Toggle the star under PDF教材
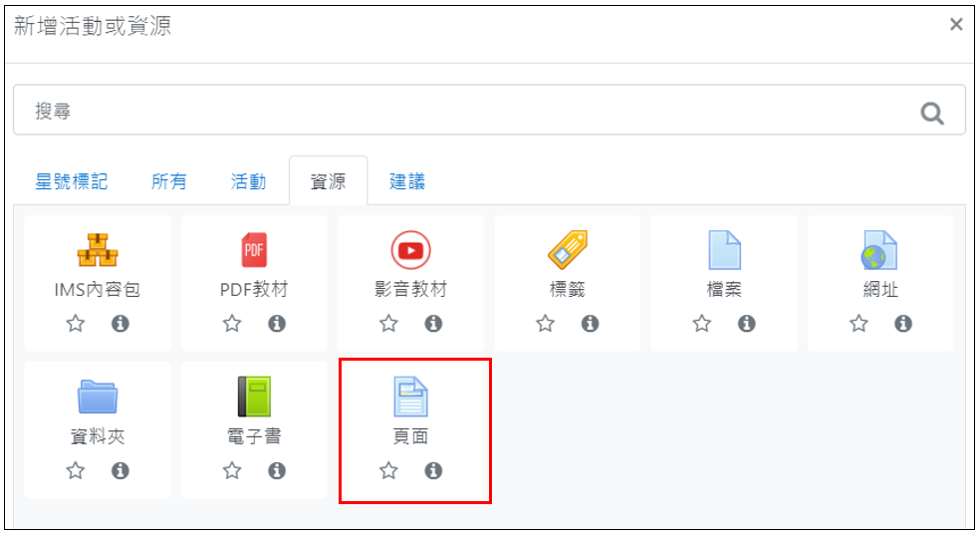Image resolution: width=980 pixels, height=536 pixels. (232, 324)
